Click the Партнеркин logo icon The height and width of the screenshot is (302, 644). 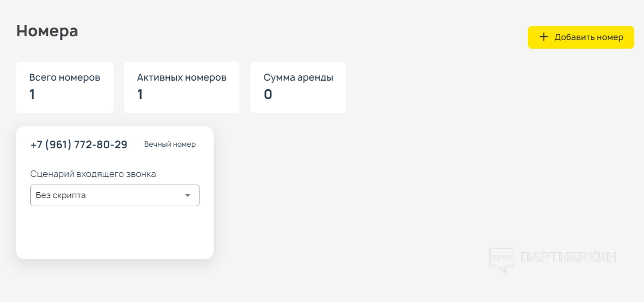tap(501, 260)
